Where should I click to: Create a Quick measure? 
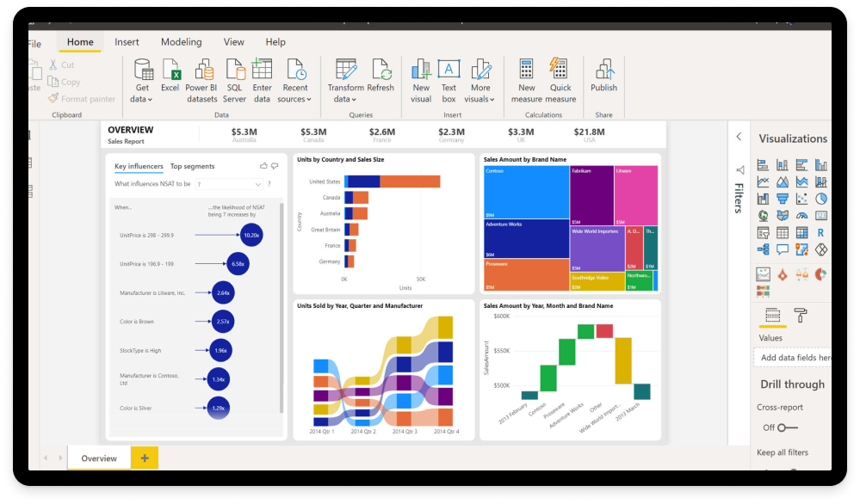(560, 81)
